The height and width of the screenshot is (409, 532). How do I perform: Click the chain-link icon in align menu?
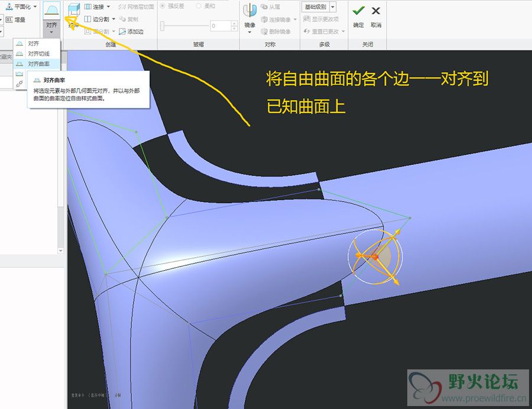[20, 83]
